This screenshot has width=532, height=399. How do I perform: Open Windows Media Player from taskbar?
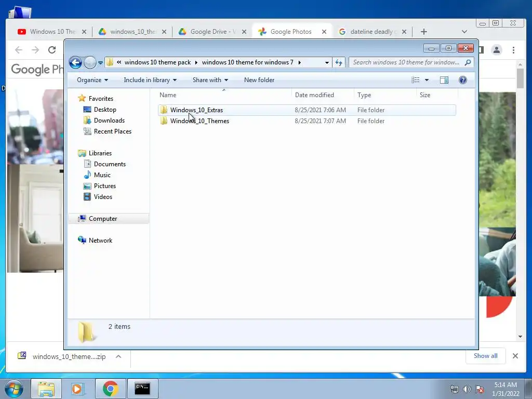(x=78, y=389)
